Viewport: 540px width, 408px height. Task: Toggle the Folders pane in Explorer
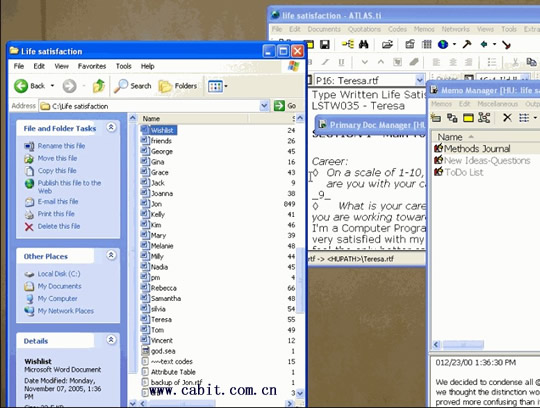pyautogui.click(x=178, y=86)
